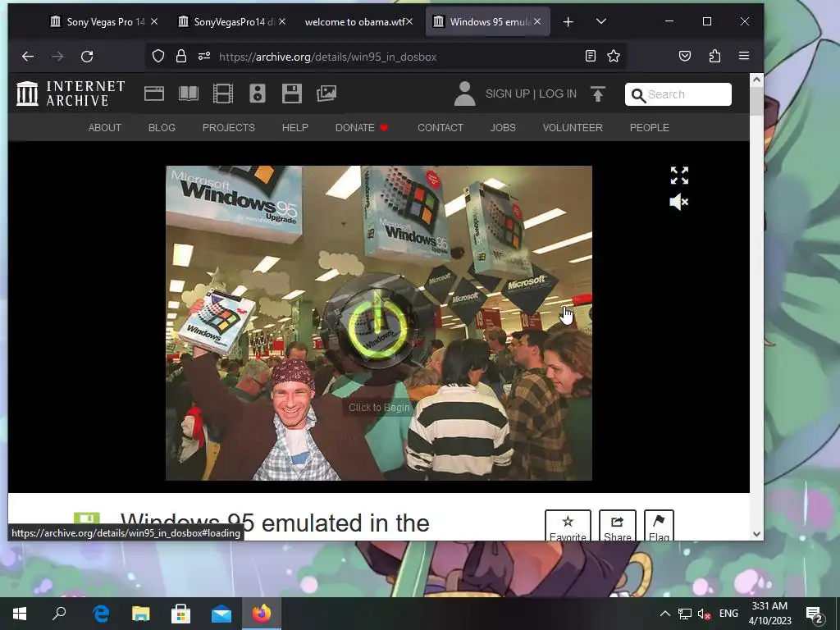Screen dimensions: 840x630
Task: Open the tracking protection shield icon
Action: coord(158,57)
